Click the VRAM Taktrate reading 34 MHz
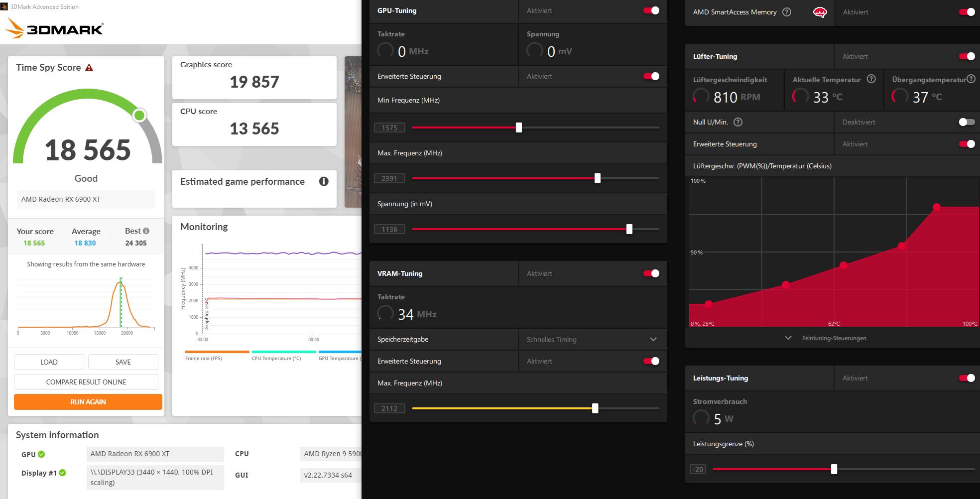The height and width of the screenshot is (499, 980). pyautogui.click(x=417, y=314)
